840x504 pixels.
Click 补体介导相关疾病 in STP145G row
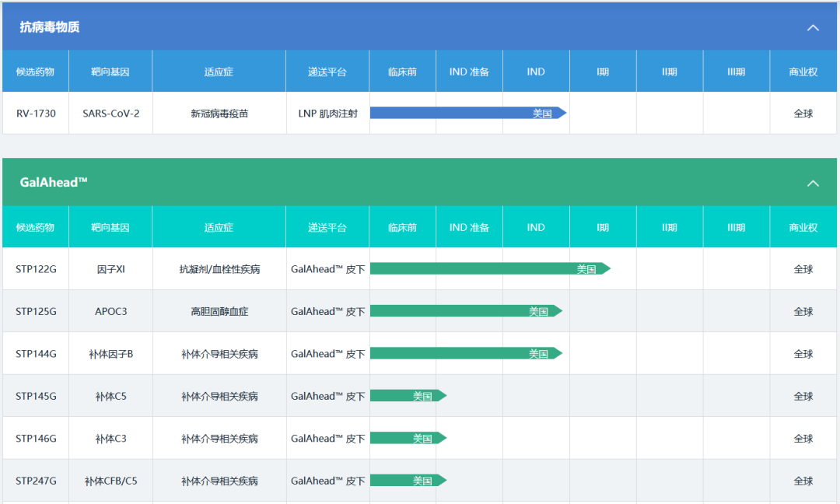(219, 396)
